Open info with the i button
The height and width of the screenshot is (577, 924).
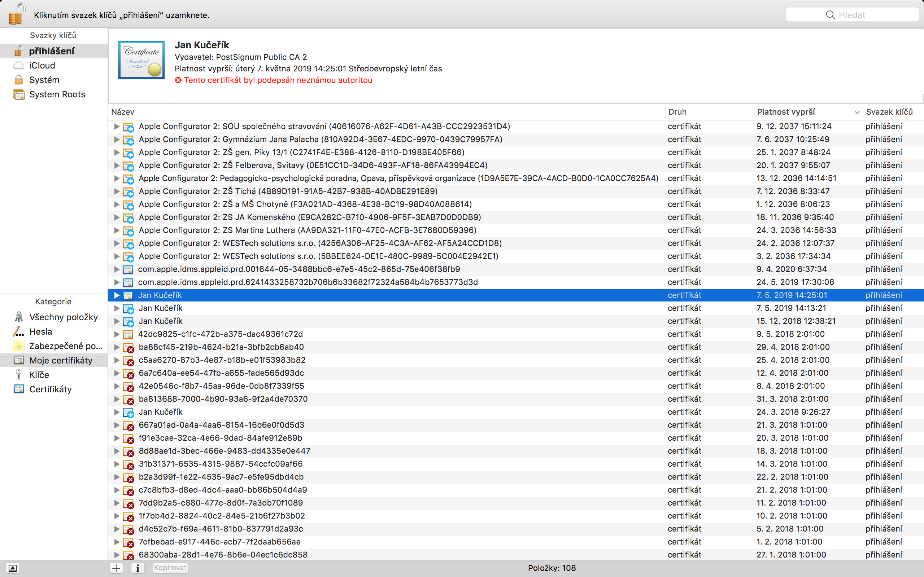(138, 568)
